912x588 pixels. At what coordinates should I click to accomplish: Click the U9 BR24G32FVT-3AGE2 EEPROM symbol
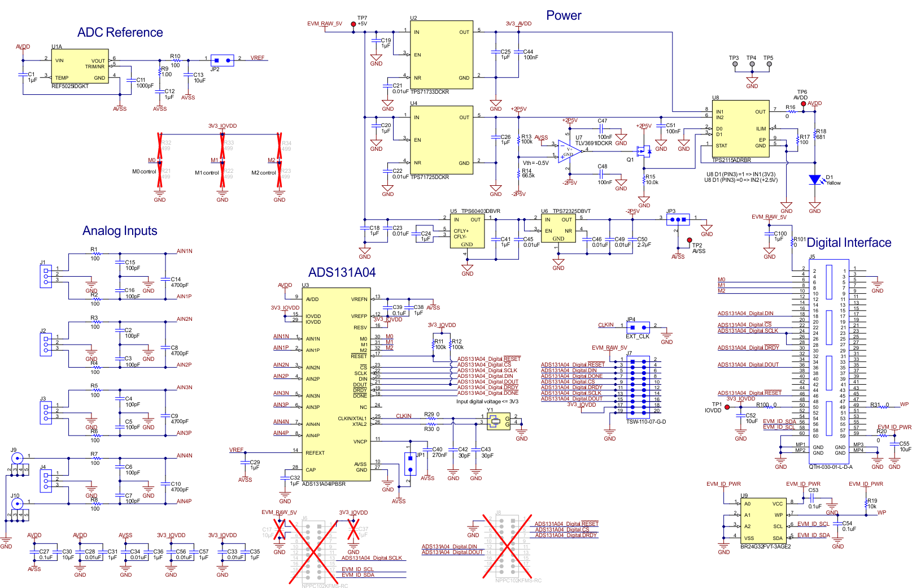coord(763,521)
